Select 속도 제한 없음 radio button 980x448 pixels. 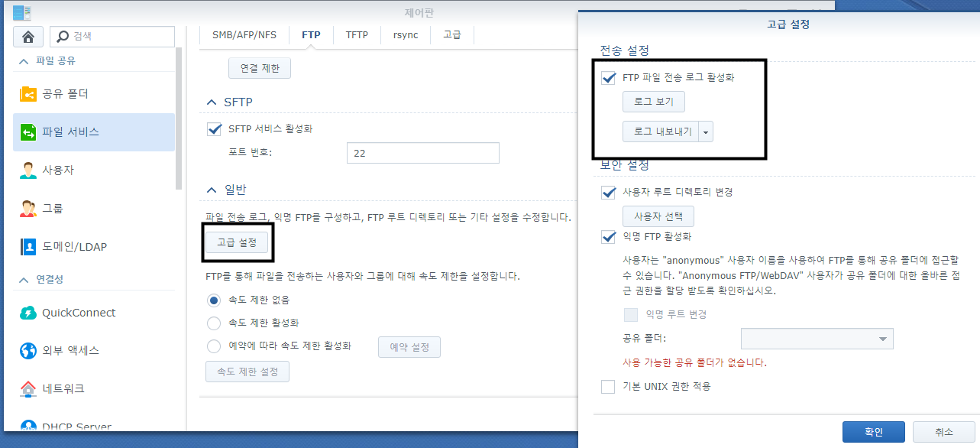click(x=214, y=300)
